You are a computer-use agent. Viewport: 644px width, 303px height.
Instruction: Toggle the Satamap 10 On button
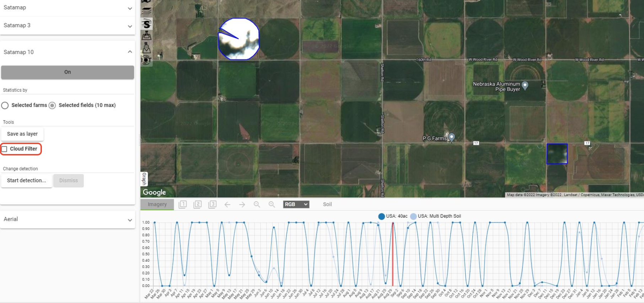[68, 72]
